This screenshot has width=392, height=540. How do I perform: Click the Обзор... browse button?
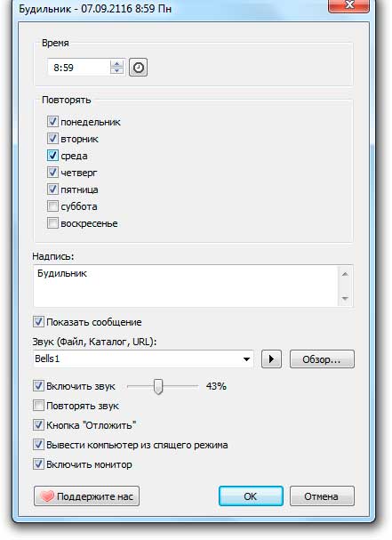322,359
